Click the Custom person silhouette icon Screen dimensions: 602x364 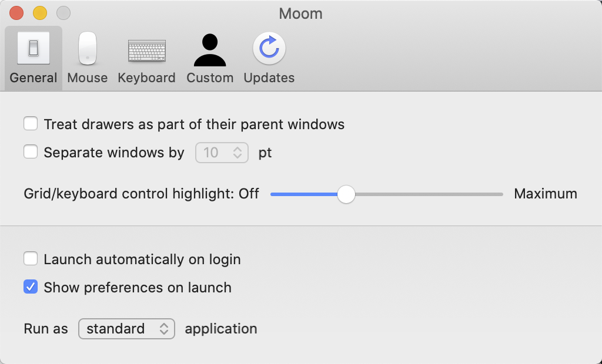click(x=210, y=50)
